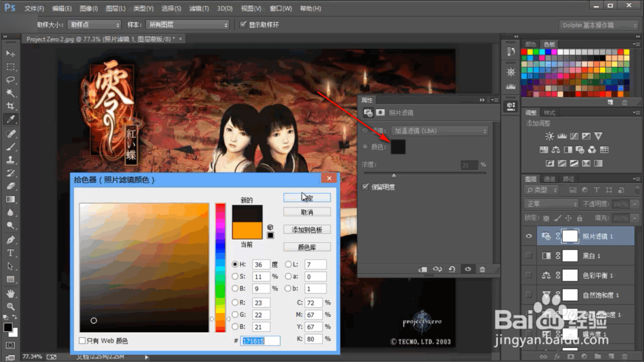
Task: Click the 取消 button
Action: [x=307, y=213]
